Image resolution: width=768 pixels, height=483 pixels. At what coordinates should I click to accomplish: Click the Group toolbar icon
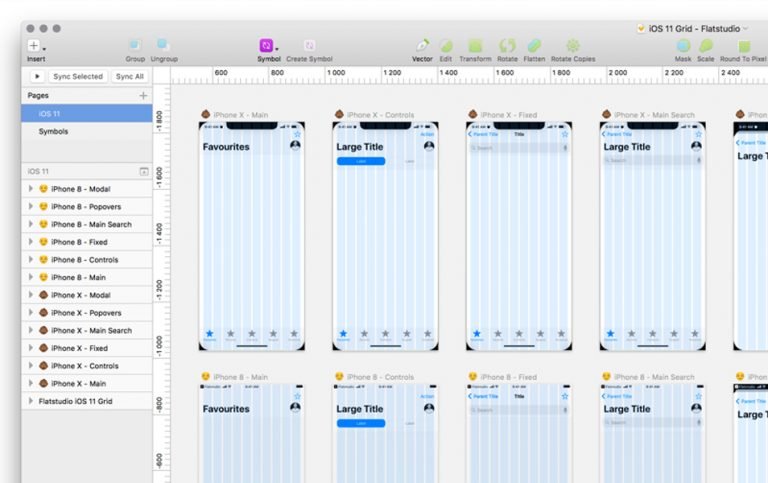click(135, 46)
